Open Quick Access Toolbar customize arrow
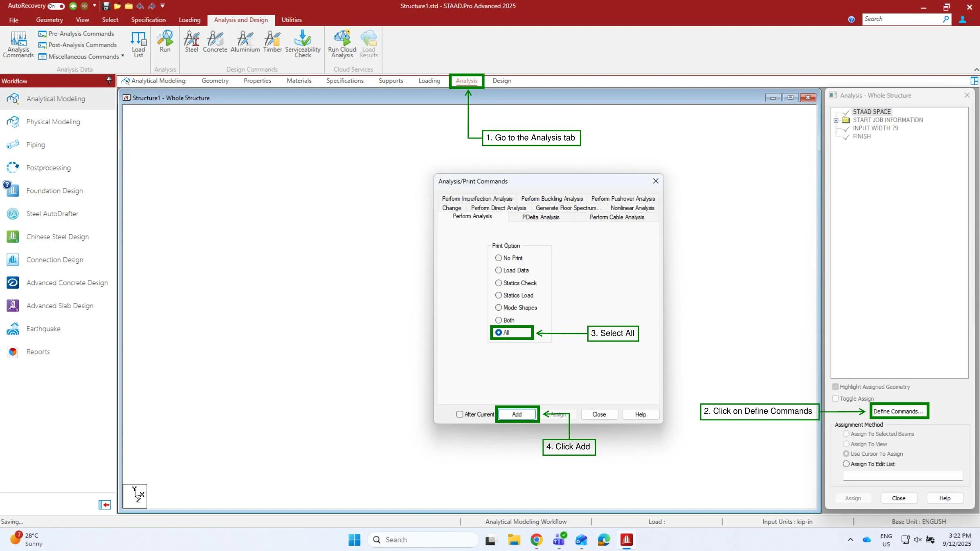 click(x=162, y=6)
